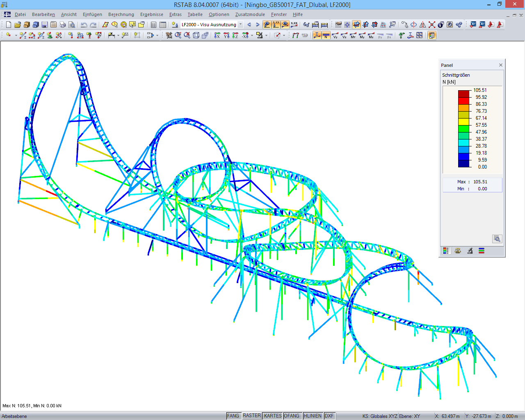Enable HLINIEN guide lines

click(313, 415)
